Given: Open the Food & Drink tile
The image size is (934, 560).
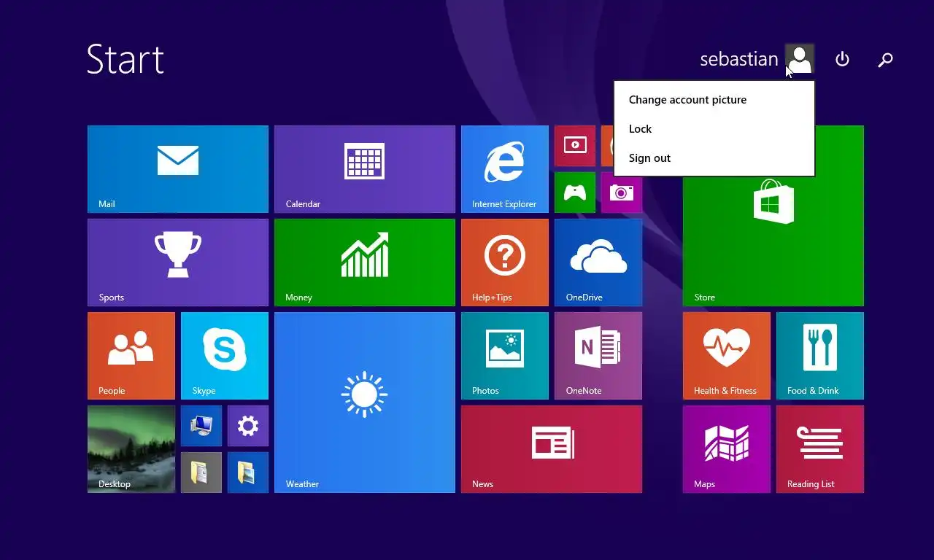Looking at the screenshot, I should point(820,356).
